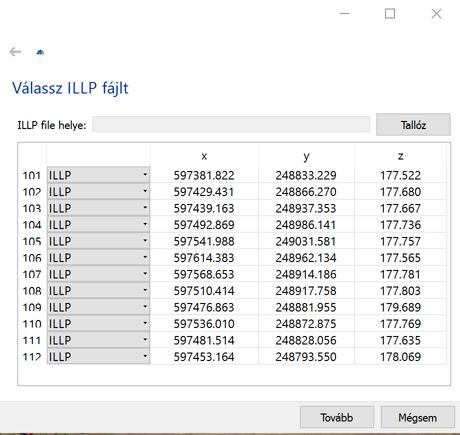The image size is (460, 435).
Task: Open the ILLP dropdown in row 107
Action: (x=99, y=274)
